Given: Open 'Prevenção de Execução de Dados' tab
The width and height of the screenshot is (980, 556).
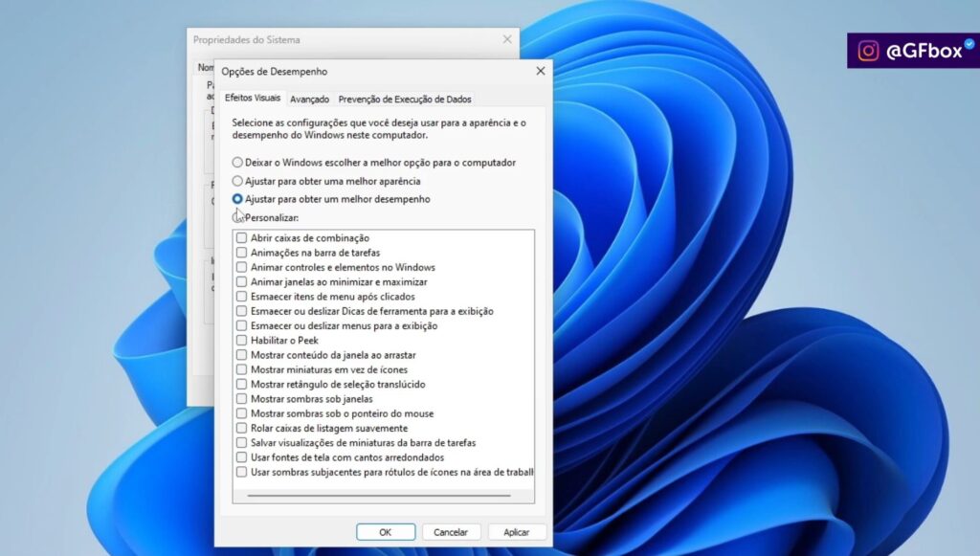Looking at the screenshot, I should click(x=405, y=100).
